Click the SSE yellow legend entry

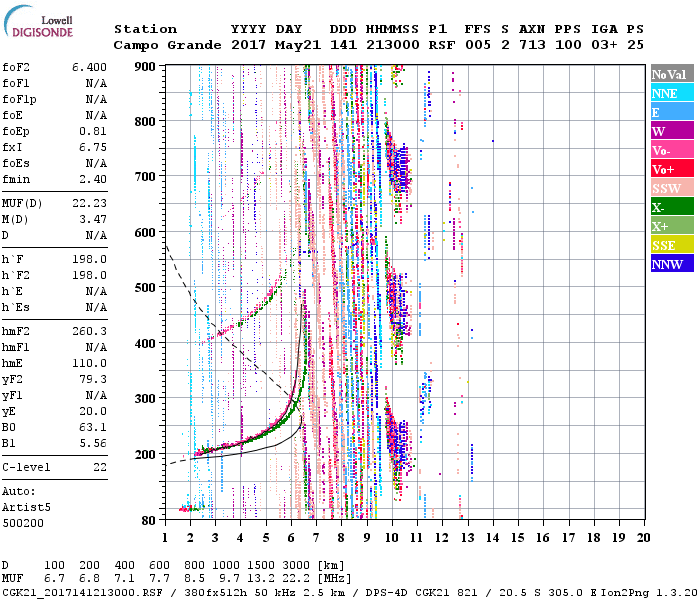coord(672,245)
